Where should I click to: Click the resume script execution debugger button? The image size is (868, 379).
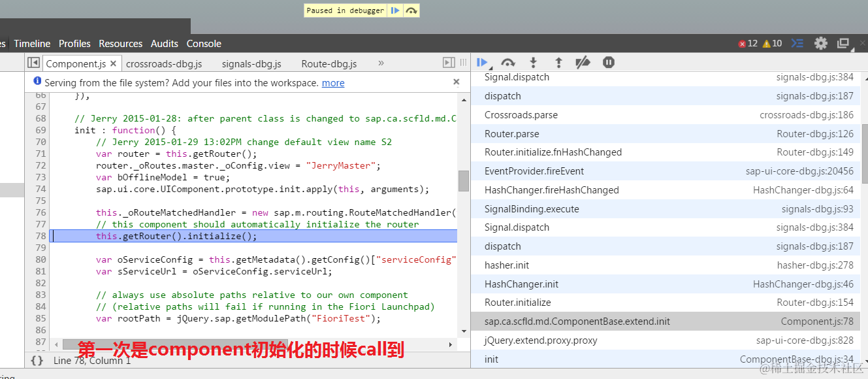click(x=483, y=63)
